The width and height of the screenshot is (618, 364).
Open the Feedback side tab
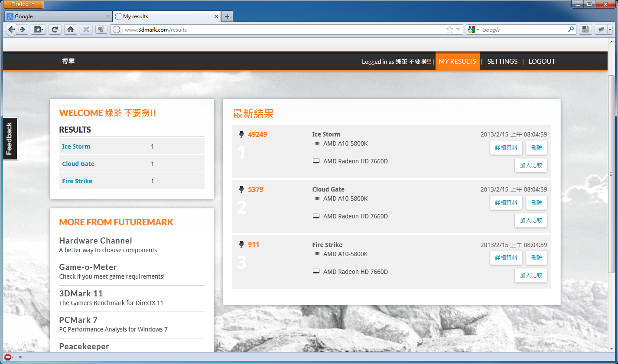(x=10, y=139)
